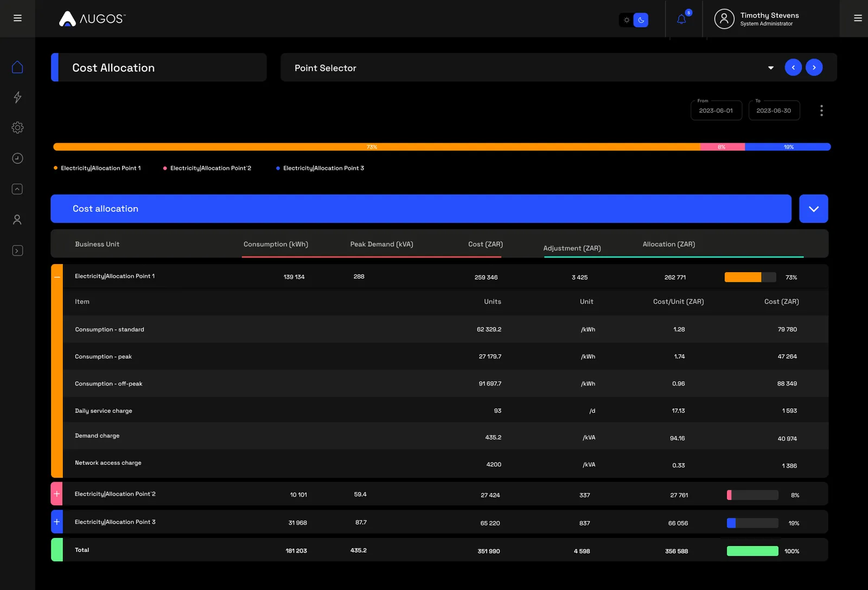
Task: Click the blue 19% bar segment
Action: (788, 147)
